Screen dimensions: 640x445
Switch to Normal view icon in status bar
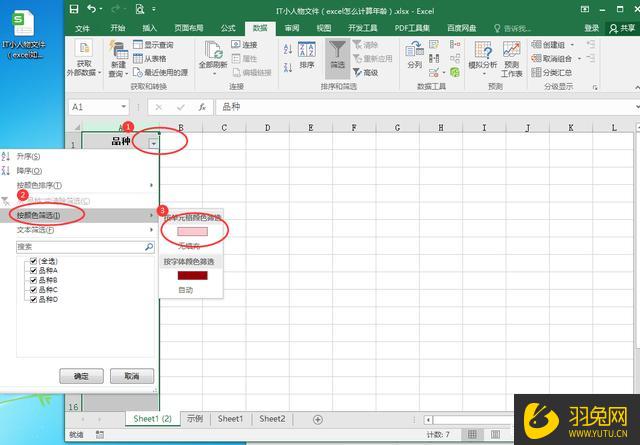472,434
